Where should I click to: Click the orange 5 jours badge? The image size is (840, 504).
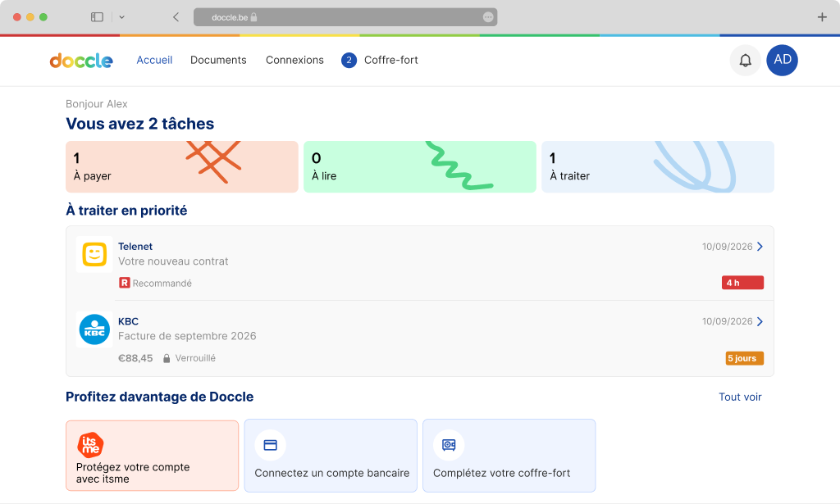(x=745, y=358)
